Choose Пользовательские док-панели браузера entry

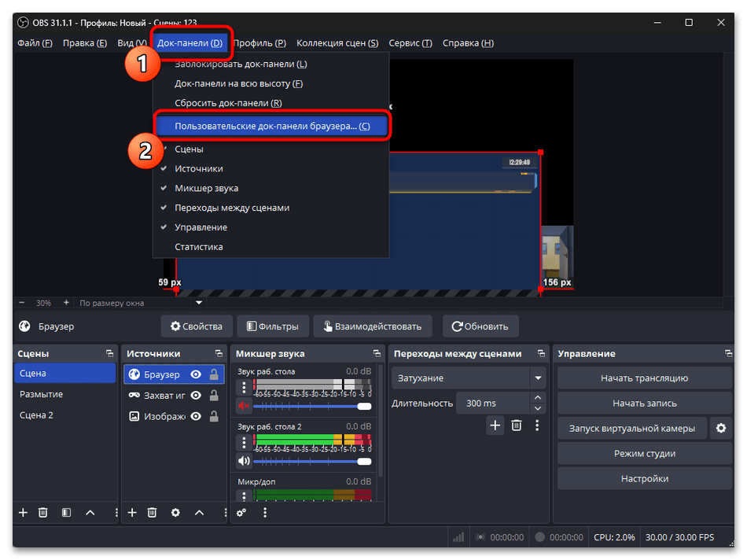272,126
